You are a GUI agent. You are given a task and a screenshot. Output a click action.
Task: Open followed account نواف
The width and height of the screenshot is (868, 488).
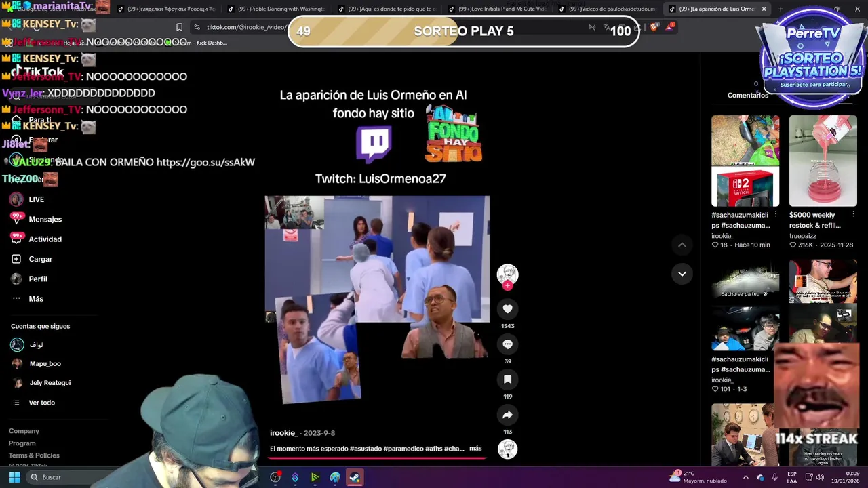pos(27,345)
